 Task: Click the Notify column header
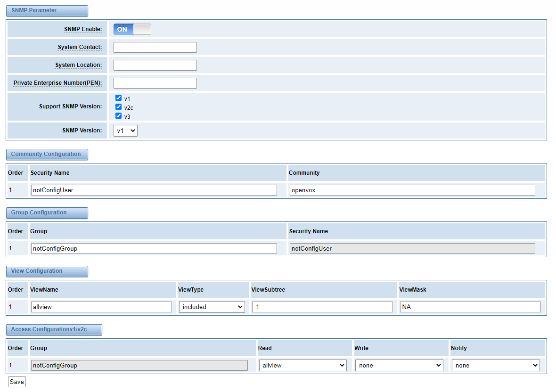coord(458,348)
